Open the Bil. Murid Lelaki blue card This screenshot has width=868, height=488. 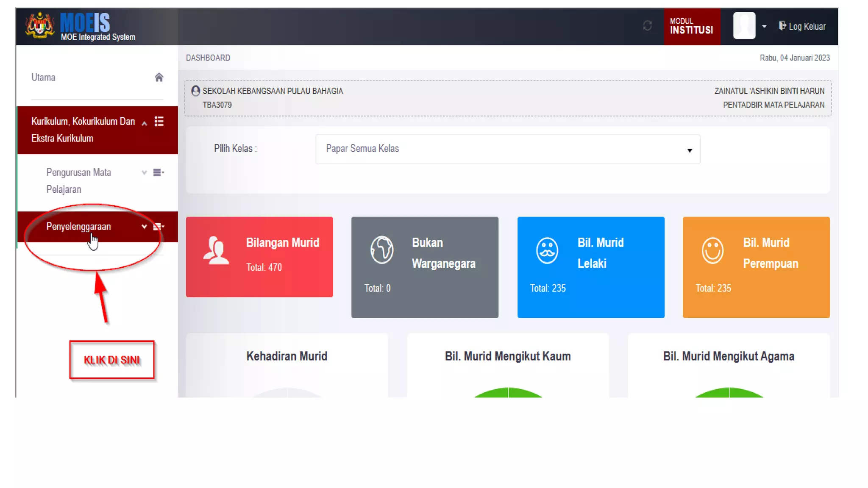(x=590, y=267)
